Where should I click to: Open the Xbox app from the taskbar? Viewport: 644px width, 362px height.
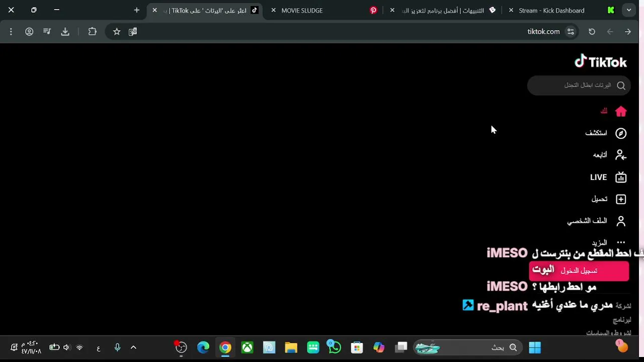pyautogui.click(x=247, y=347)
